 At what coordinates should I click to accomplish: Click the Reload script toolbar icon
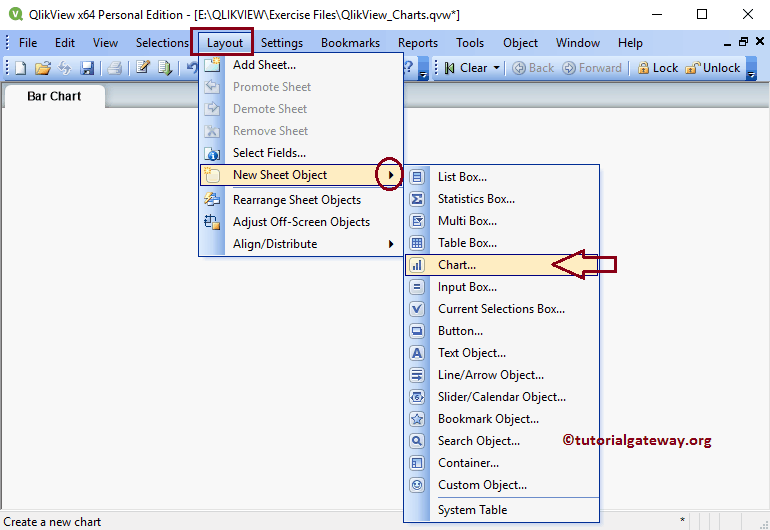165,68
